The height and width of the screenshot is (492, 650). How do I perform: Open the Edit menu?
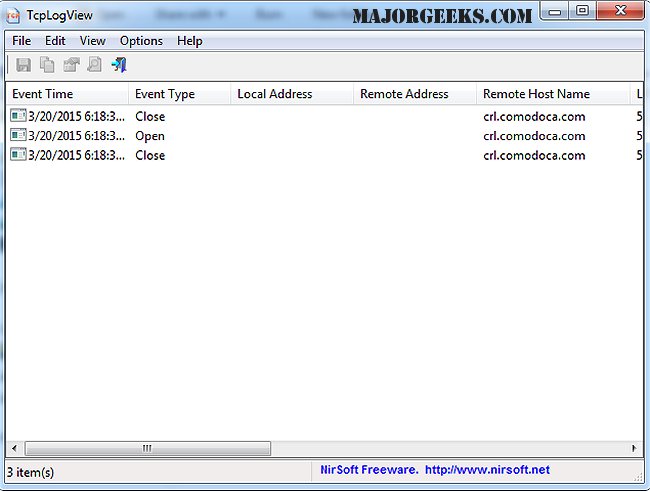click(x=55, y=41)
